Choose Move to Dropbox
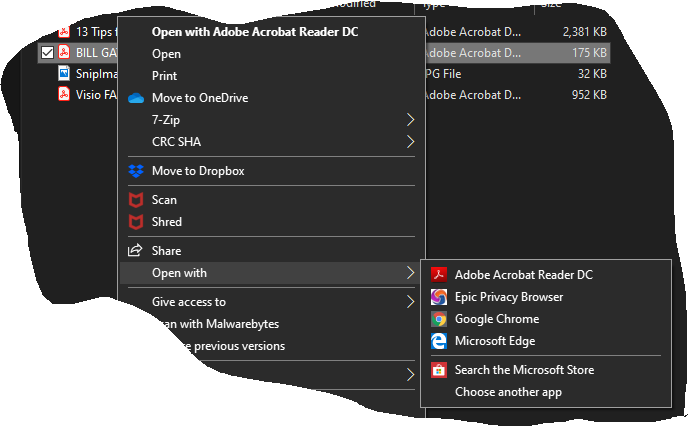 tap(198, 171)
